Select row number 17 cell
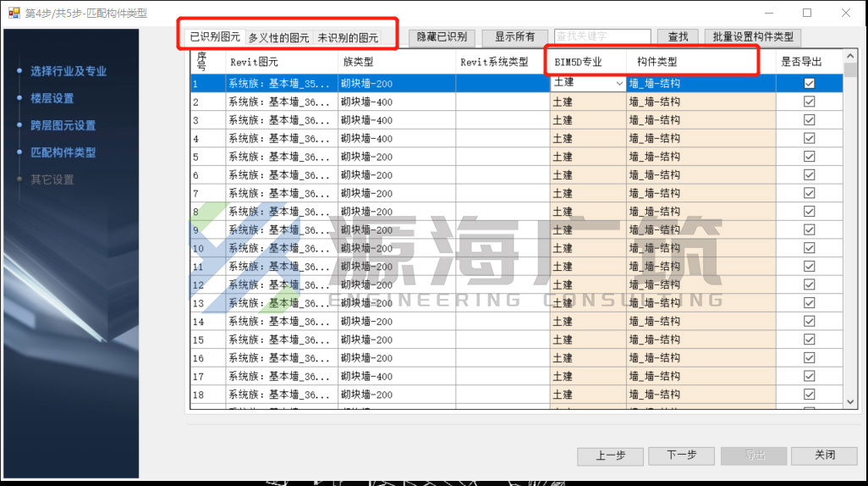 [207, 376]
